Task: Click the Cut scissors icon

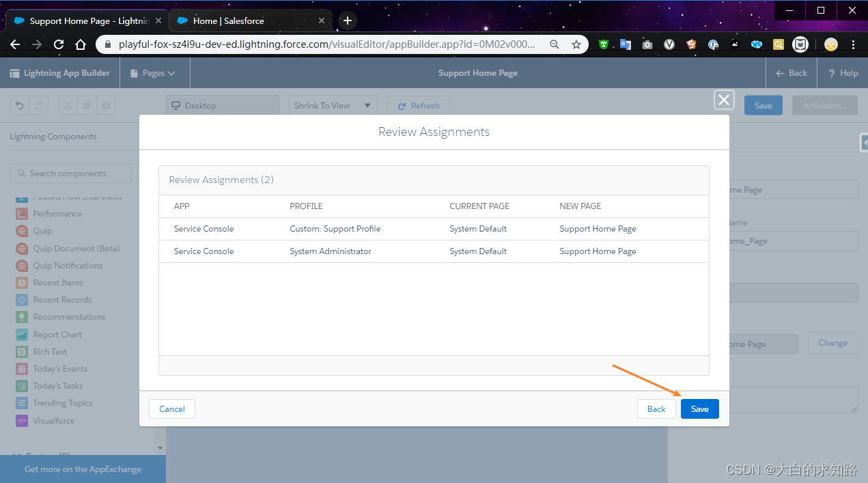Action: click(x=68, y=105)
